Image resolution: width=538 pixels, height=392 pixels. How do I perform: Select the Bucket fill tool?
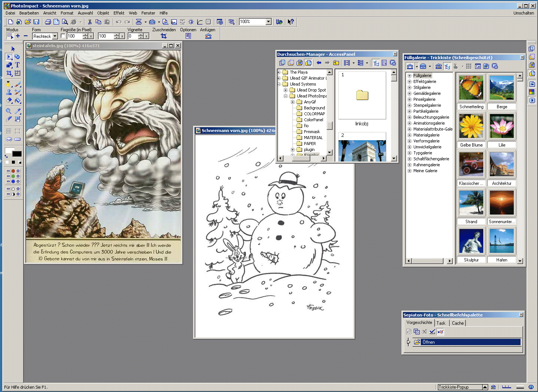click(x=17, y=100)
